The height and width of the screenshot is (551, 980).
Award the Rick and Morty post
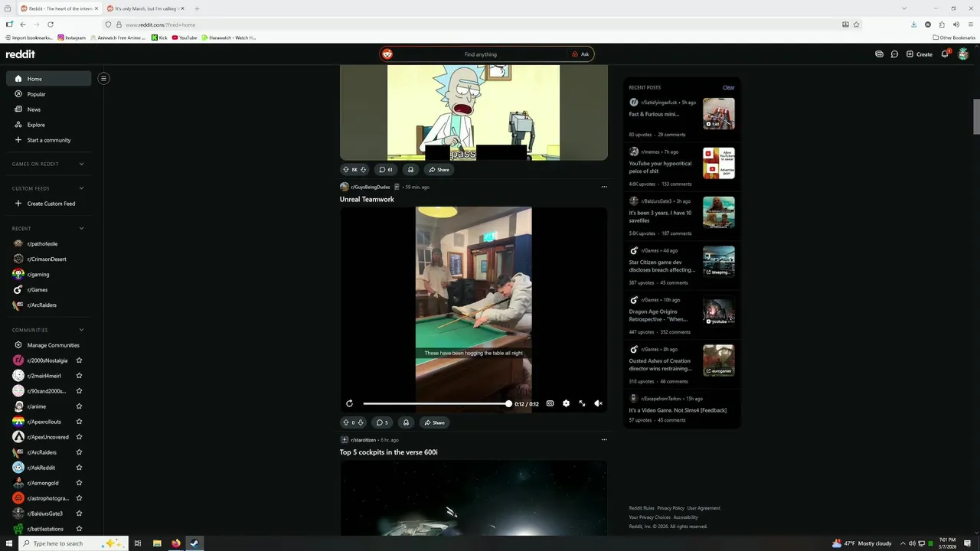(410, 169)
